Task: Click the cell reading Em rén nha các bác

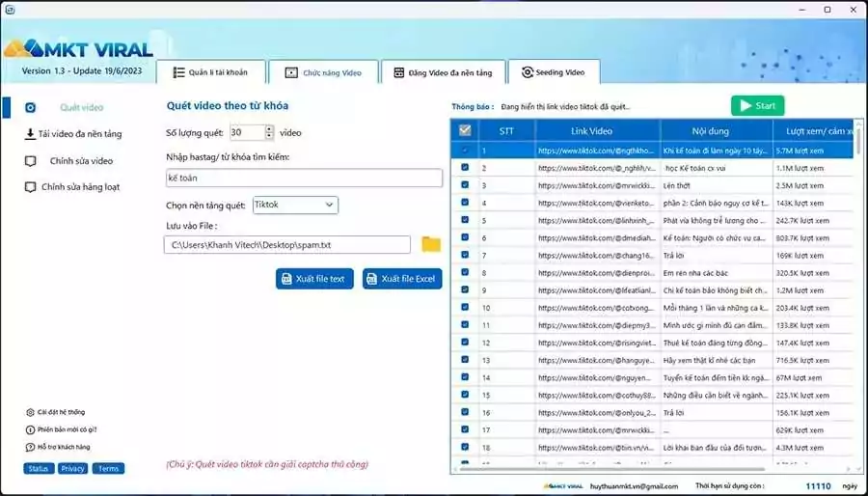Action: point(717,273)
